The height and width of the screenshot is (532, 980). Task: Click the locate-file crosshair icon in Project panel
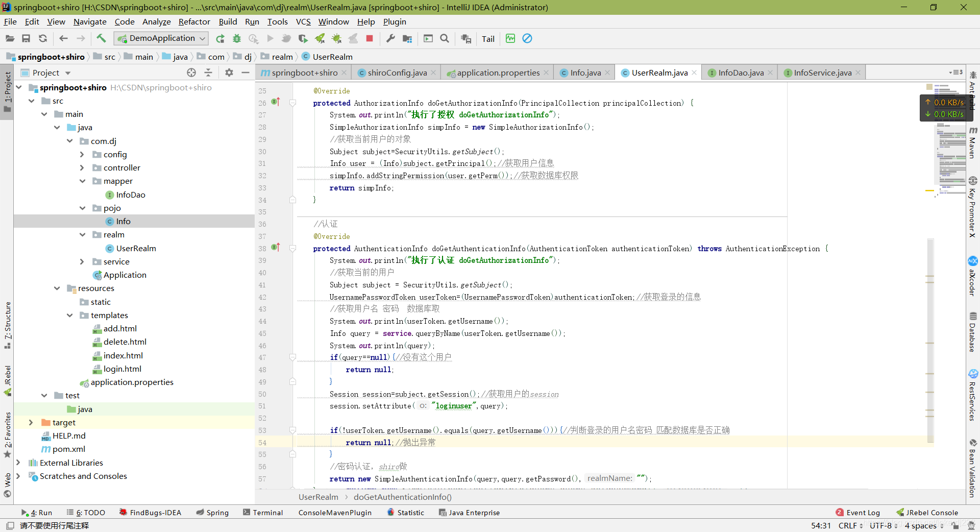coord(191,72)
